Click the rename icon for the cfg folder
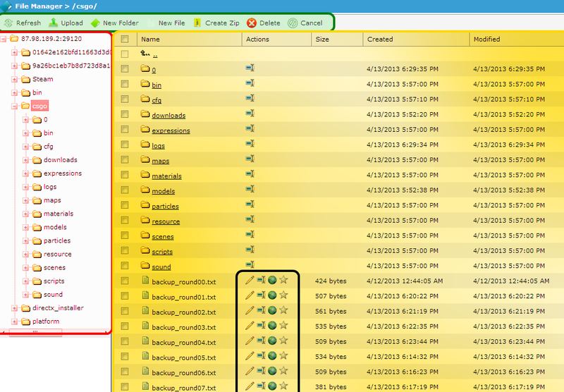This screenshot has width=564, height=392. point(250,98)
